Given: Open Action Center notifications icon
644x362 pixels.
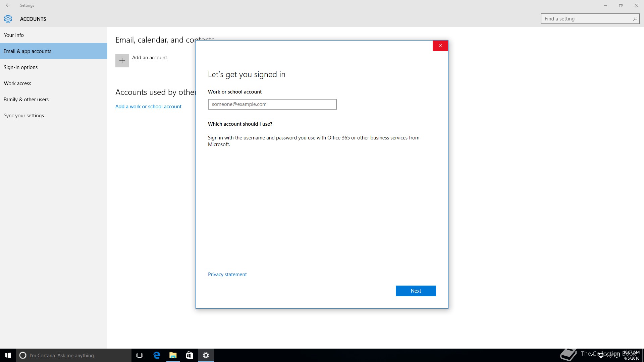Looking at the screenshot, I should 616,355.
